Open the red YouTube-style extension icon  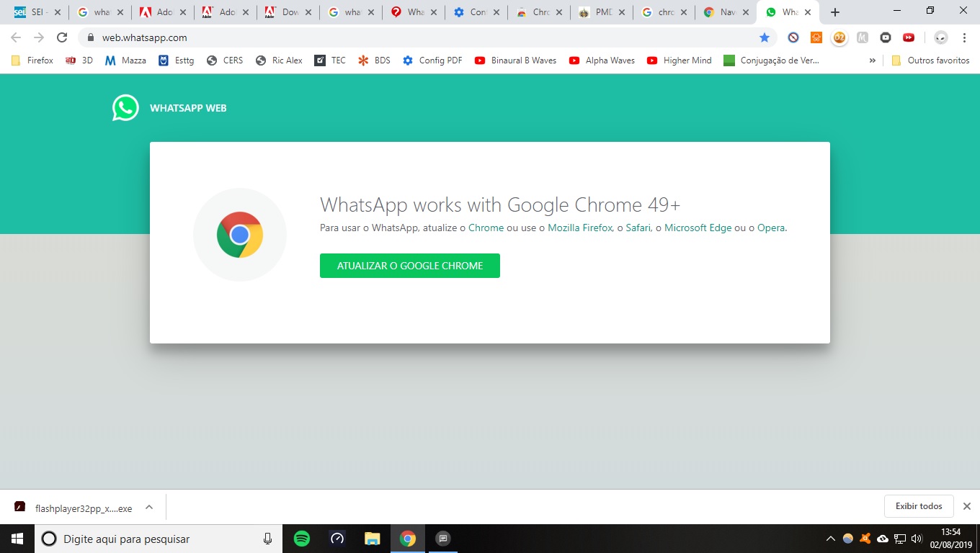point(909,37)
